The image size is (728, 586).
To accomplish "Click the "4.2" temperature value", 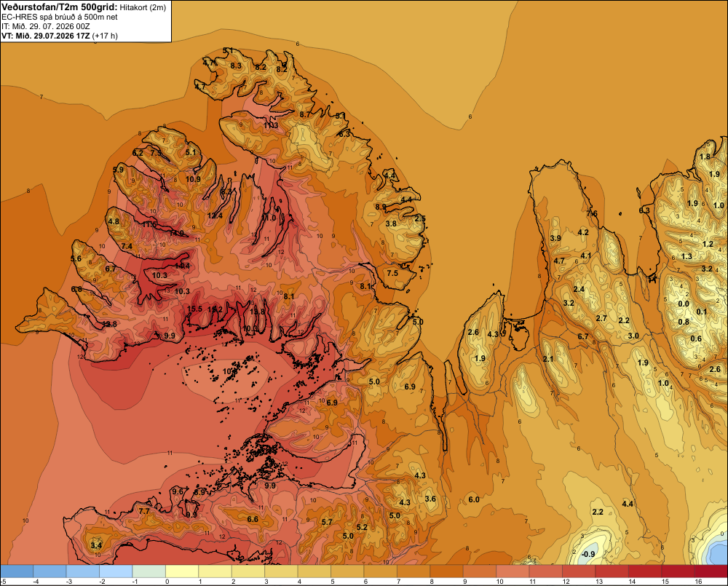I will pyautogui.click(x=583, y=232).
